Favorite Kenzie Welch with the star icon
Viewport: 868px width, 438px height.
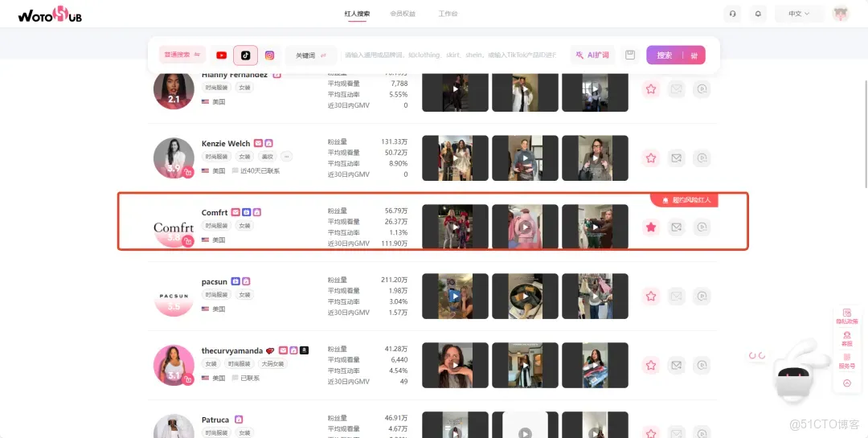tap(651, 158)
